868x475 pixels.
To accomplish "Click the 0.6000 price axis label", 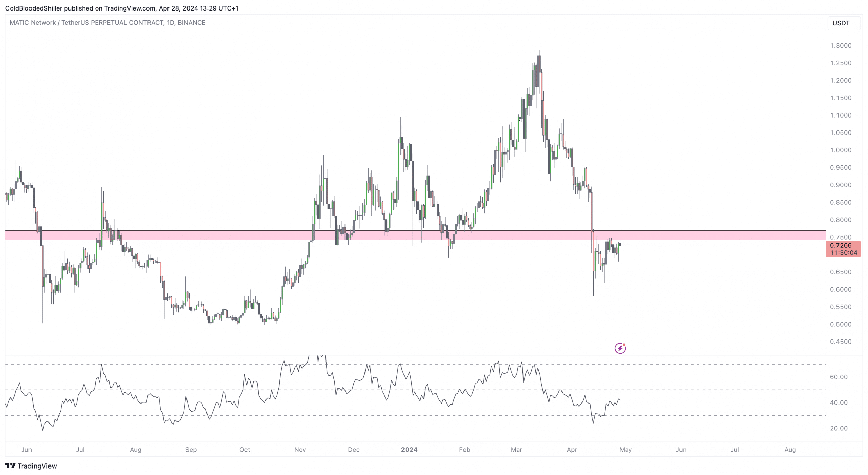I will (x=841, y=290).
